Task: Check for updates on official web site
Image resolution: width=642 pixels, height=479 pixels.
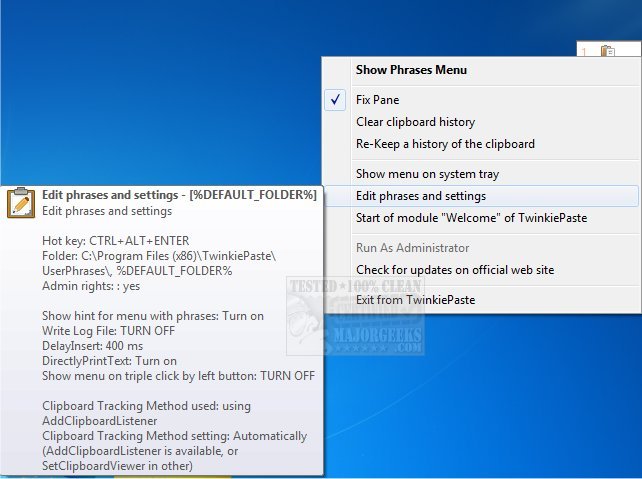Action: coord(454,270)
